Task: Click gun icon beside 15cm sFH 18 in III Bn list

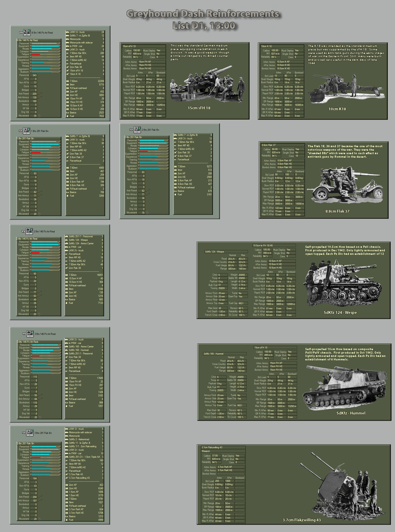Action: (68, 71)
